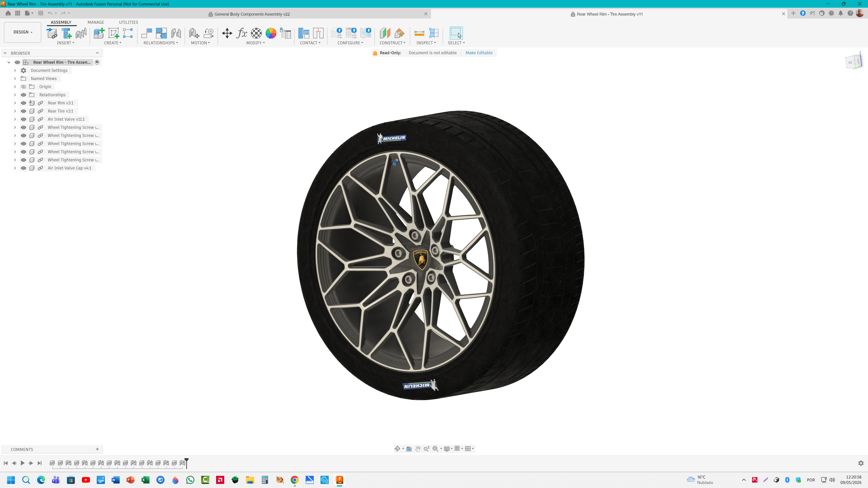Image resolution: width=868 pixels, height=488 pixels.
Task: Open the CONSTRUCT dropdown menu
Action: pyautogui.click(x=392, y=43)
